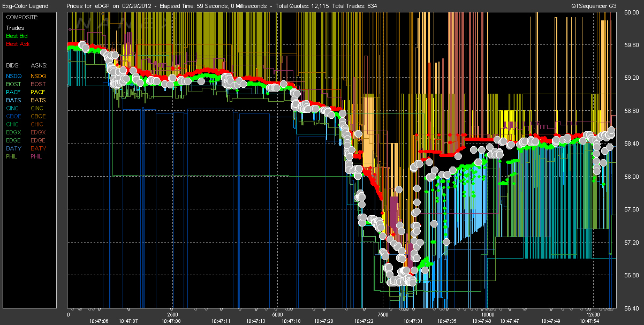Click the 56.40 price axis label

632,308
